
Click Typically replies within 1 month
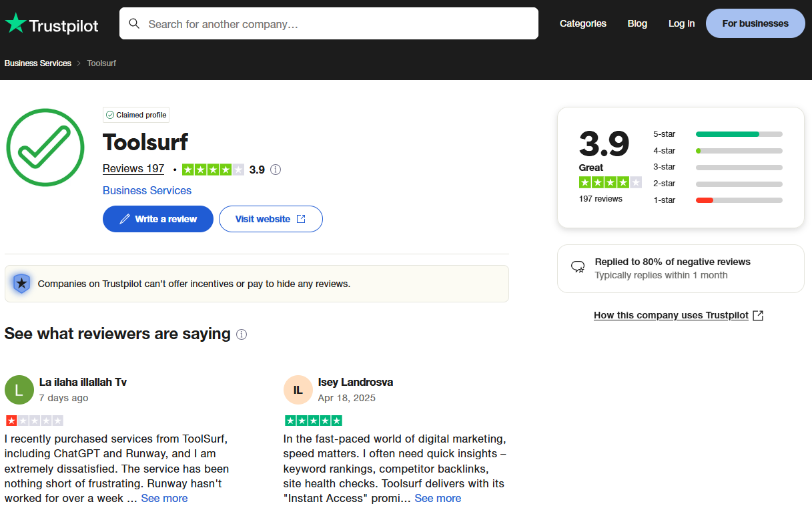click(661, 275)
